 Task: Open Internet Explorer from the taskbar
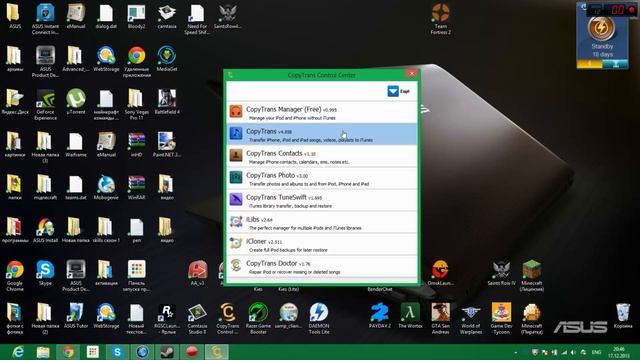tap(18, 352)
